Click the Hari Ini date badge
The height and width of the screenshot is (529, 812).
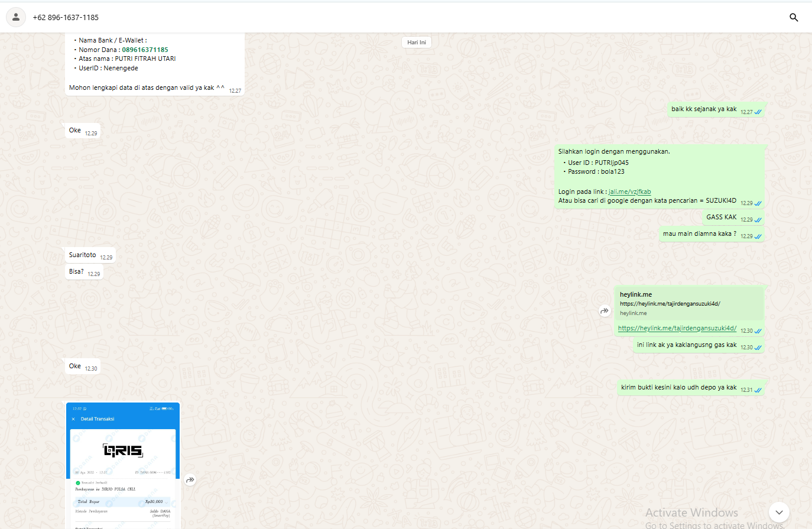point(417,42)
